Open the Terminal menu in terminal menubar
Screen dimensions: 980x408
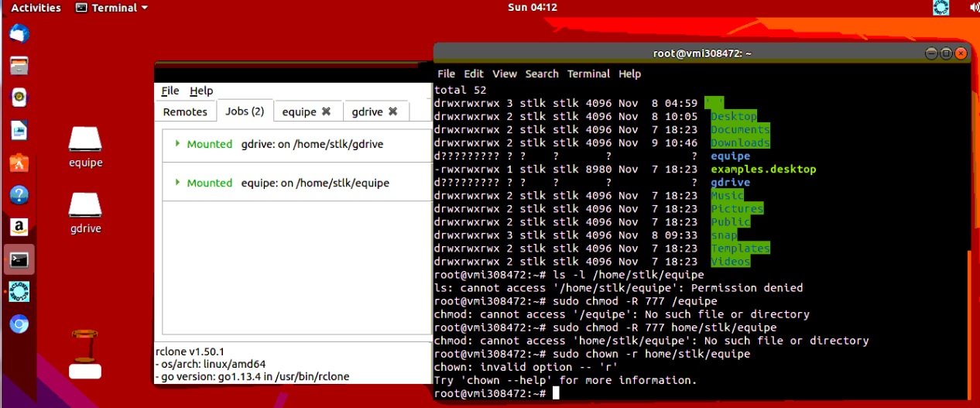pyautogui.click(x=588, y=74)
